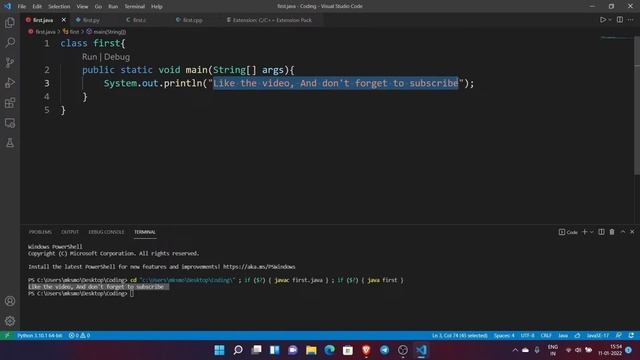This screenshot has width=640, height=360.
Task: Expand the Run button dropdown arrow
Action: tap(610, 20)
